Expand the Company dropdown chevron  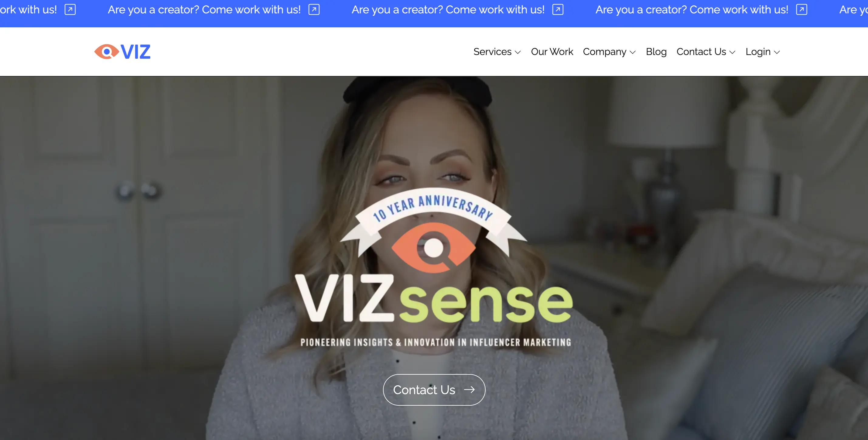(632, 52)
